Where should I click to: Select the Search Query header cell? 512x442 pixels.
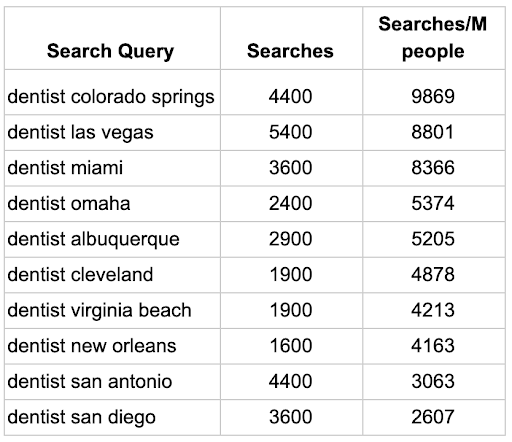click(x=112, y=38)
